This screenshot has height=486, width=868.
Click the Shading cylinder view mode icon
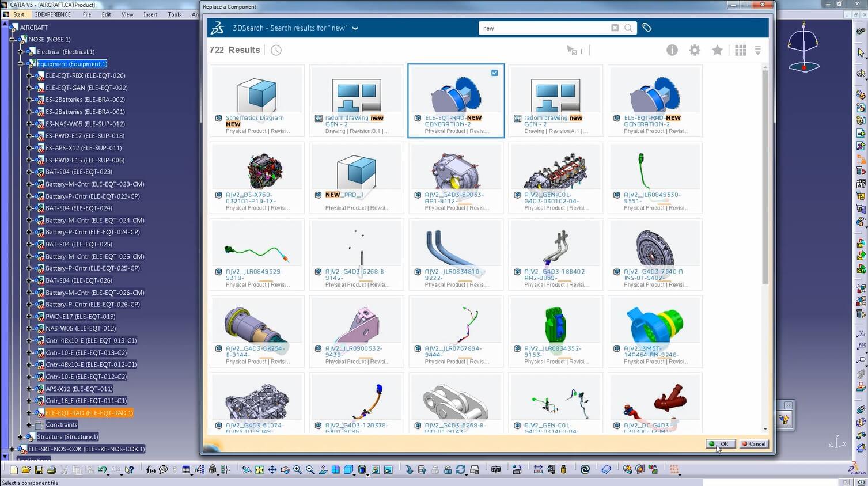(x=362, y=470)
